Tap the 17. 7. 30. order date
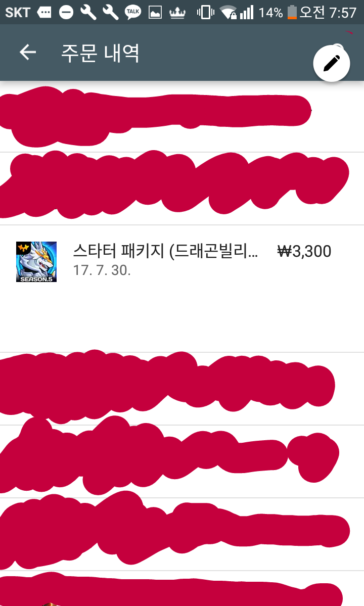 tap(102, 270)
